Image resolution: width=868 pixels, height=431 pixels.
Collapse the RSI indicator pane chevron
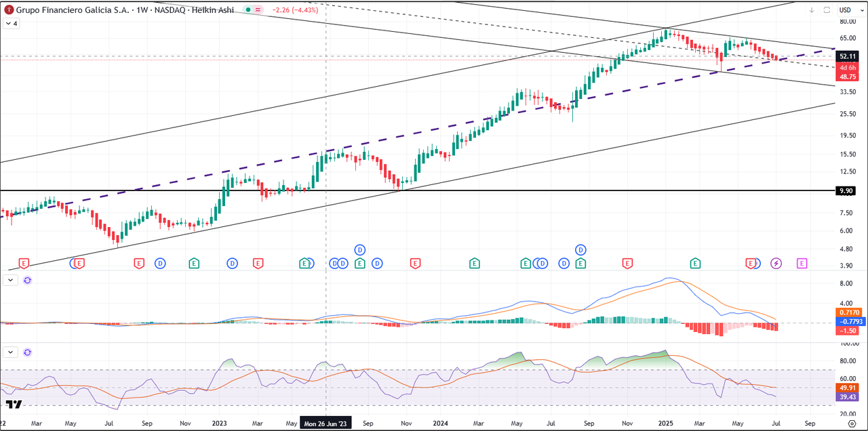click(11, 352)
